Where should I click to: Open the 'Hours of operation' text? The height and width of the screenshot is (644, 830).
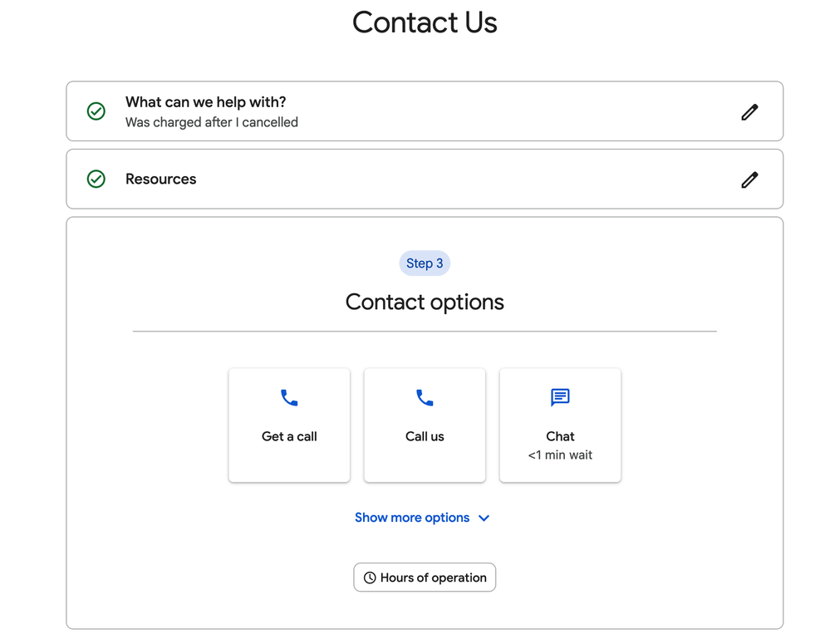[x=434, y=578]
